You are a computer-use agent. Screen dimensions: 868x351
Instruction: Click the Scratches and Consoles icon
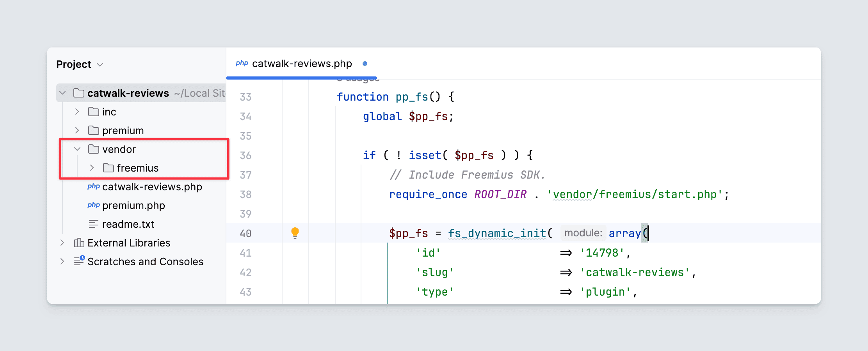(x=79, y=261)
